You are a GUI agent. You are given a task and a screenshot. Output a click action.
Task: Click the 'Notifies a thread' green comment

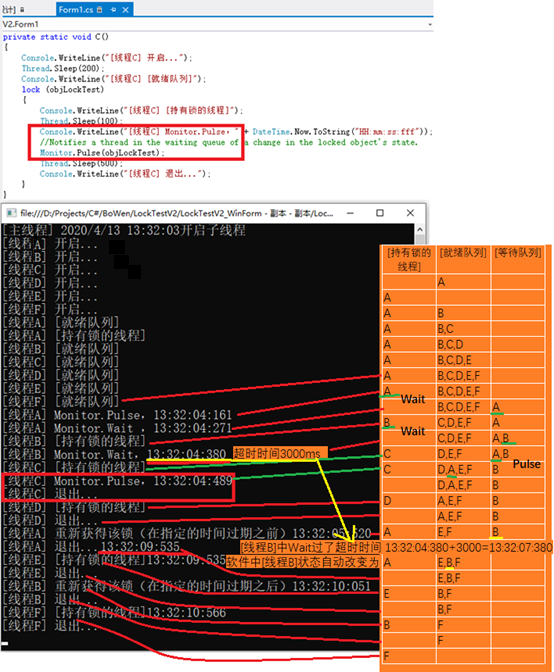tap(228, 142)
